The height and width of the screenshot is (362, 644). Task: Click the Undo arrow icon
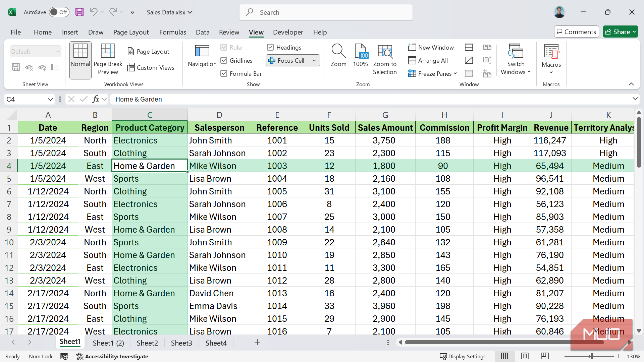tap(94, 12)
